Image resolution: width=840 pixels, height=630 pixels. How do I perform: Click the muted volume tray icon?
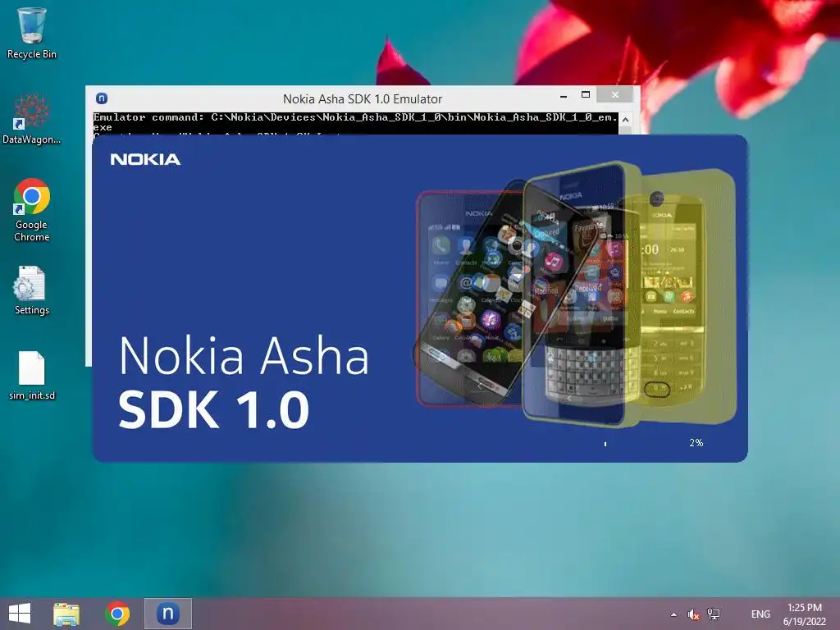[694, 614]
